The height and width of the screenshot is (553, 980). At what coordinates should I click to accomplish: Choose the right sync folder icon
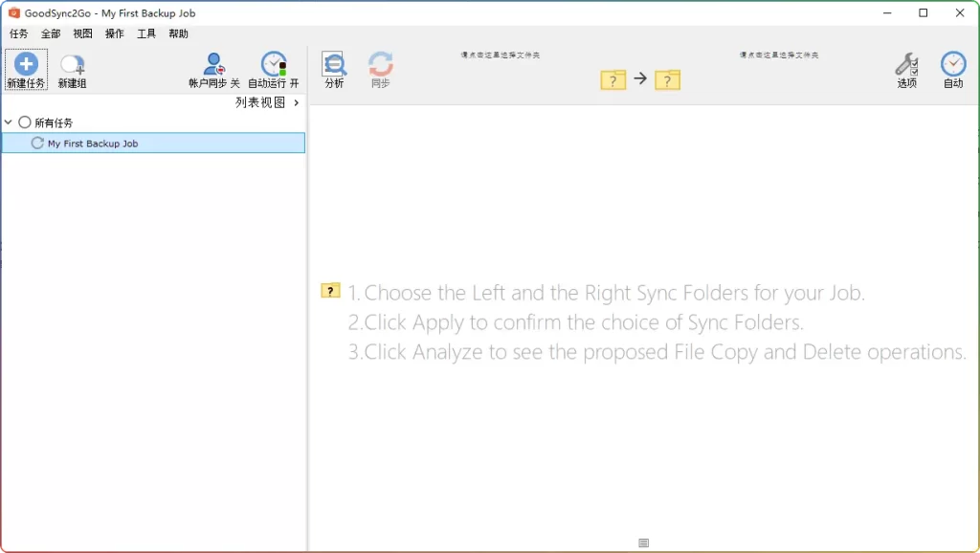point(667,80)
